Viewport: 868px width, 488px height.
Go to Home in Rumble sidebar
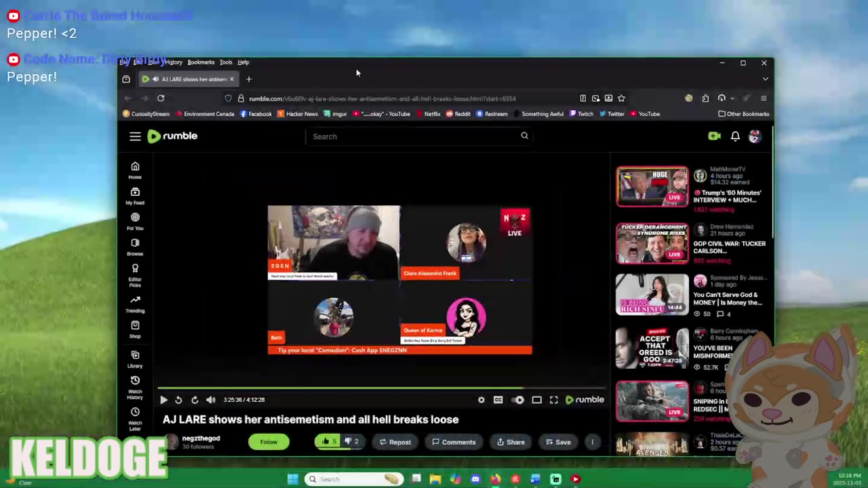tap(135, 170)
